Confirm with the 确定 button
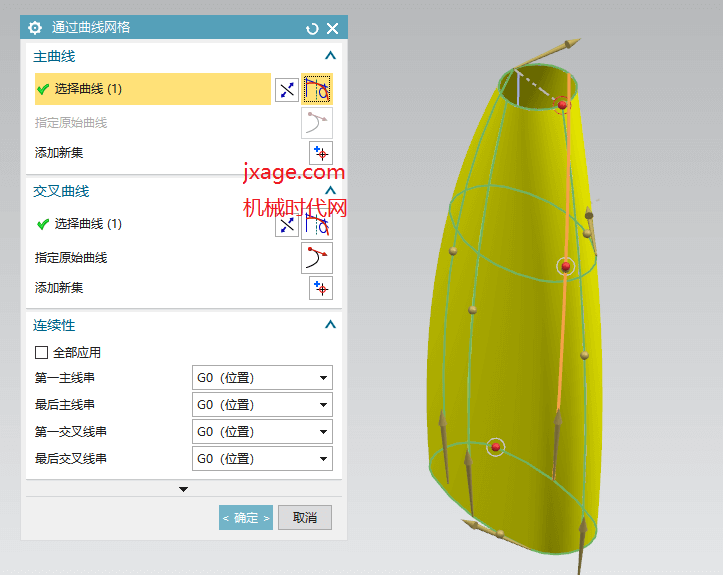This screenshot has width=723, height=575. (x=246, y=518)
